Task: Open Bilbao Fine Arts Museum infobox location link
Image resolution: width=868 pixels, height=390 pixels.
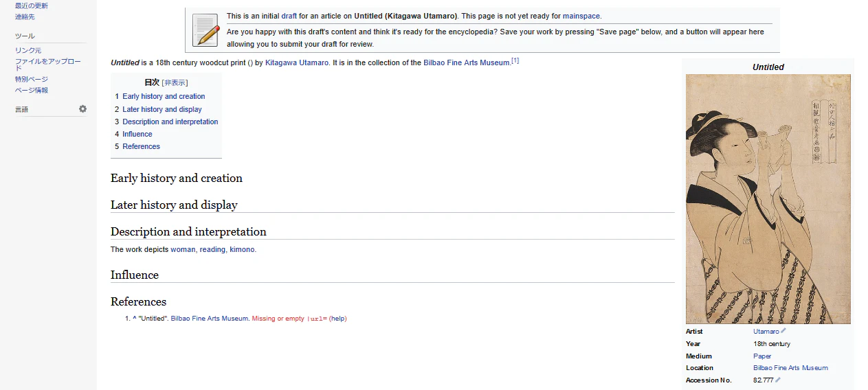Action: [790, 368]
